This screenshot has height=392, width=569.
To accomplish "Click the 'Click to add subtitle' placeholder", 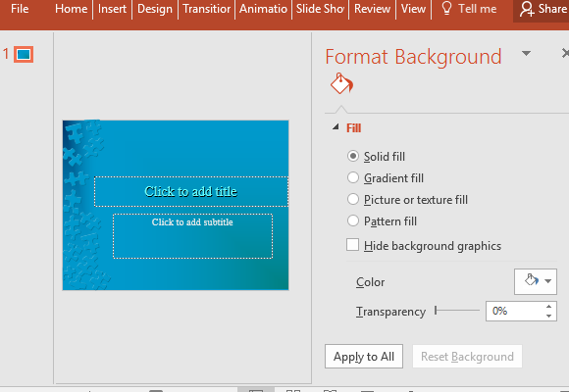I will tap(192, 236).
